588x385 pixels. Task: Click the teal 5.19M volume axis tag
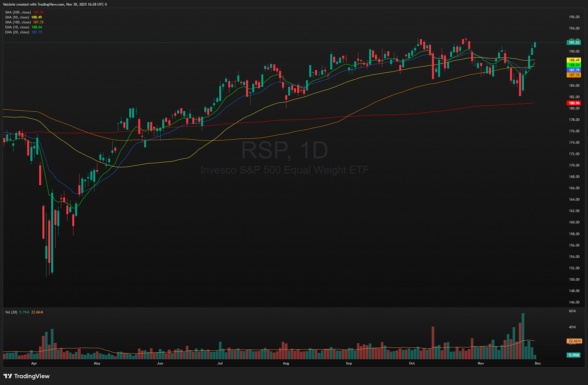pyautogui.click(x=574, y=355)
